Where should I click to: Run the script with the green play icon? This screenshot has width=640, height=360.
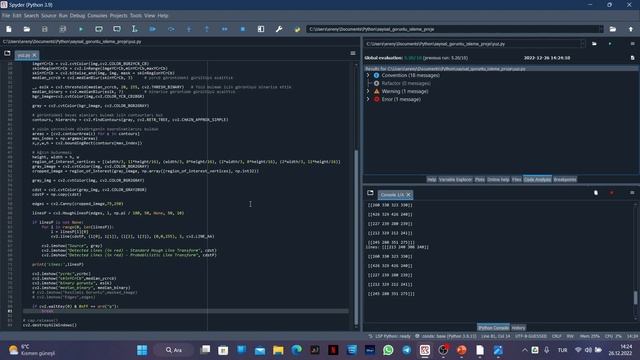click(x=81, y=29)
